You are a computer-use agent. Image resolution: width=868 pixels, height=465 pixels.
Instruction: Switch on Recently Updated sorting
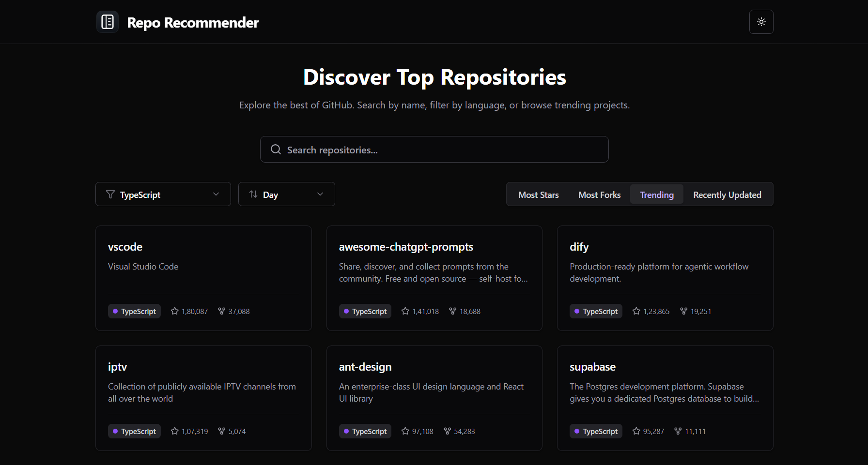click(x=727, y=194)
